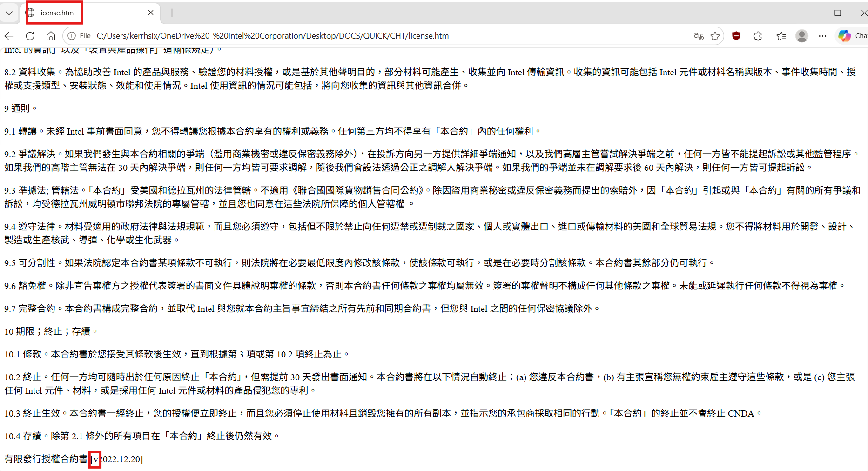
Task: Open the Favorites list
Action: pos(781,36)
